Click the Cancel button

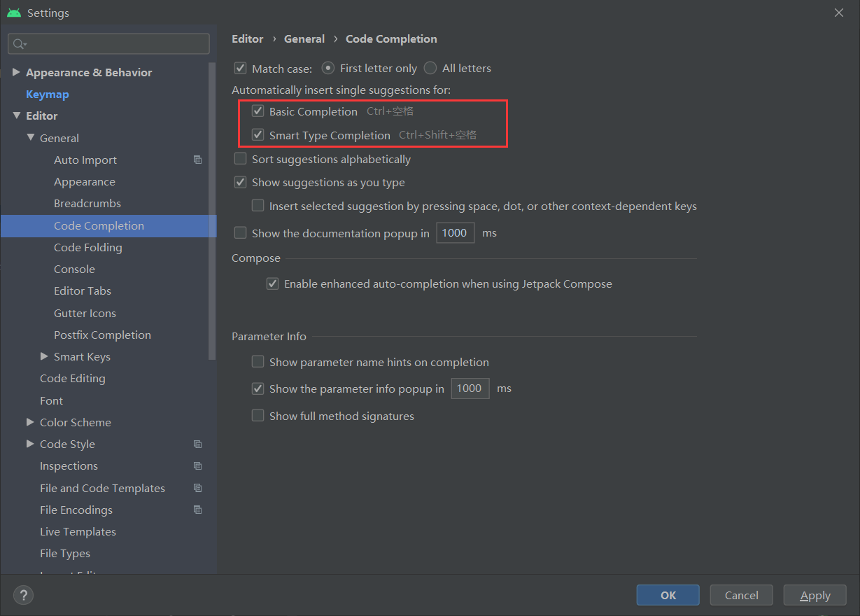741,595
